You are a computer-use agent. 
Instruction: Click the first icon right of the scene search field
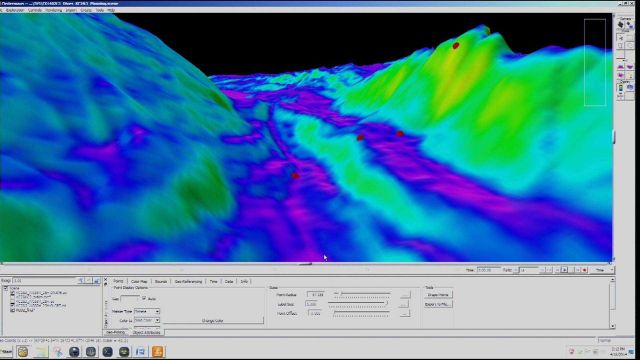tap(81, 280)
